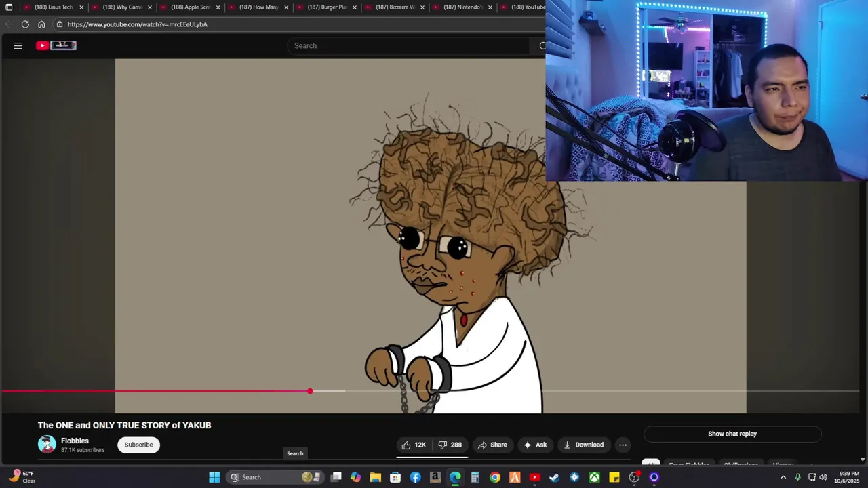Like the video with thumbs-up 12K
Viewport: 868px width, 488px height.
click(414, 445)
